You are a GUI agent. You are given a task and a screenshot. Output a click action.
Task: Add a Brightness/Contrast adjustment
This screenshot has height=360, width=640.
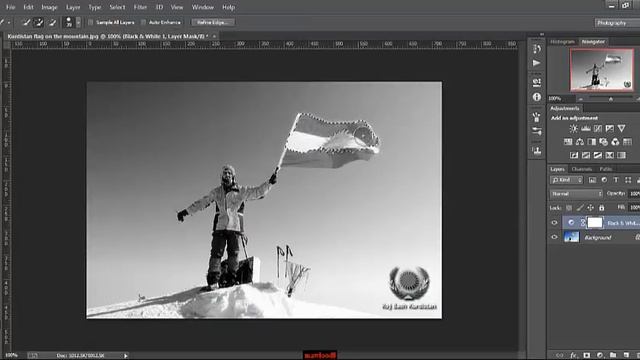[574, 129]
